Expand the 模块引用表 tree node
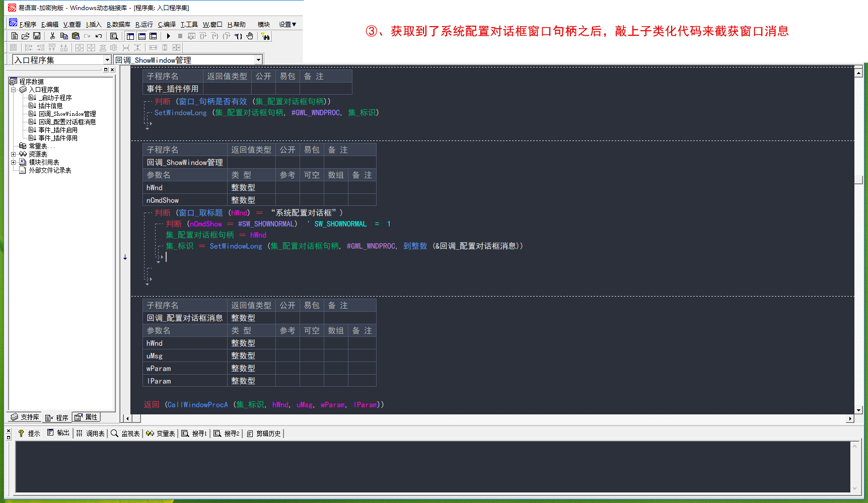 (14, 162)
